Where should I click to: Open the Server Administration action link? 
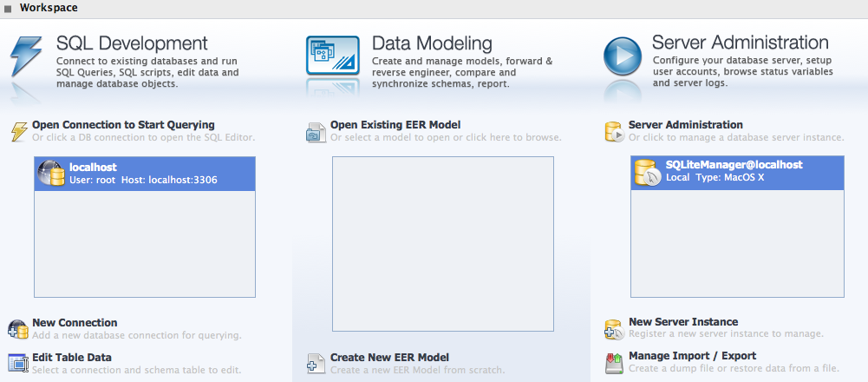coord(686,125)
